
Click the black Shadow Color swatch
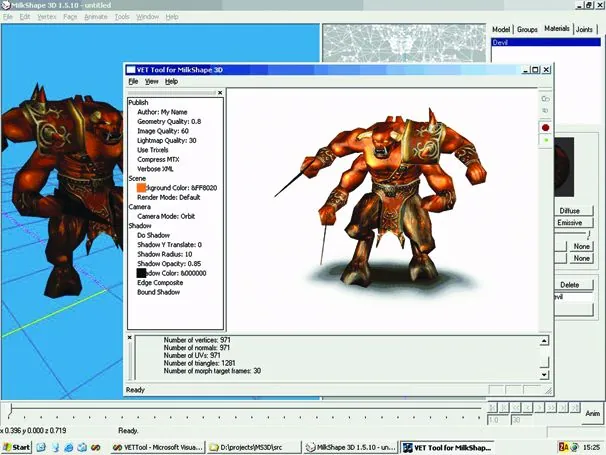coord(141,273)
